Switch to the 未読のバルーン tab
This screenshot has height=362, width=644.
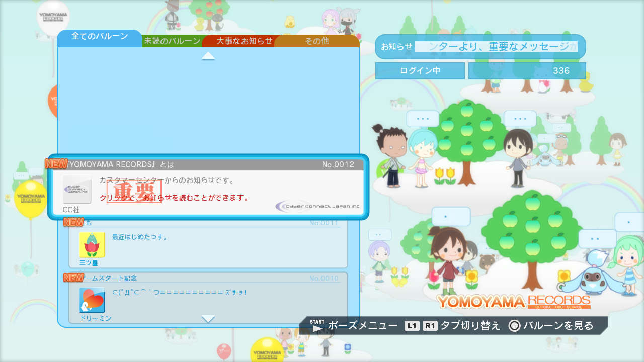tap(172, 41)
